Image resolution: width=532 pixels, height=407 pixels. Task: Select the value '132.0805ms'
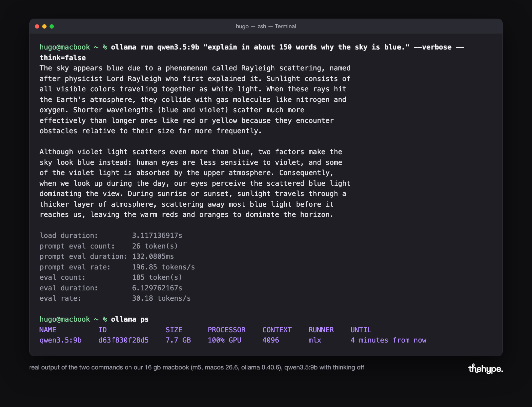153,256
